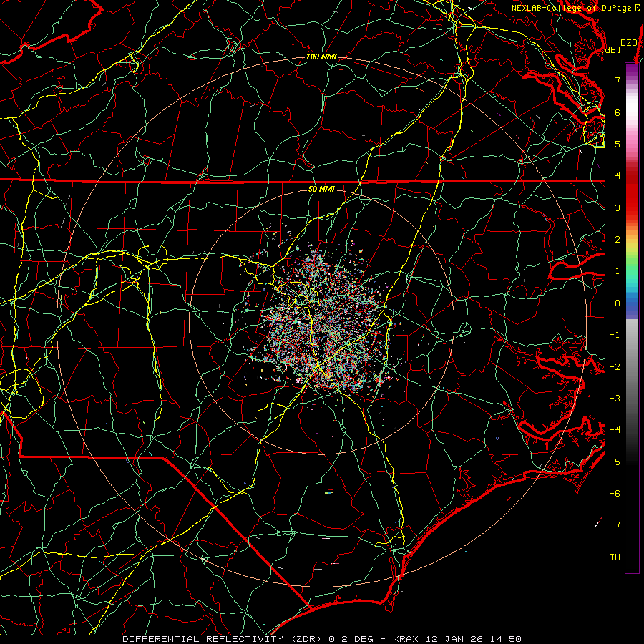The height and width of the screenshot is (644, 644).
Task: Click the -2 value on the dB scale
Action: pos(615,367)
